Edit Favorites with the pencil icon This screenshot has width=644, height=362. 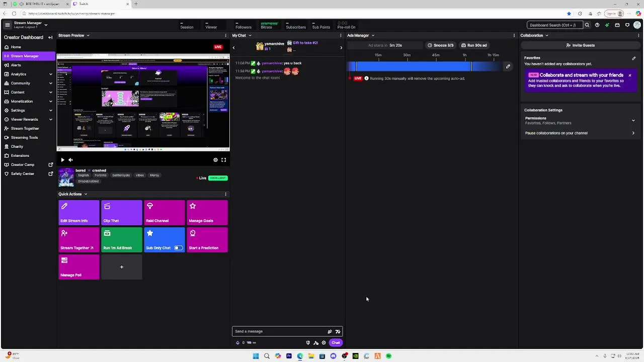click(634, 58)
